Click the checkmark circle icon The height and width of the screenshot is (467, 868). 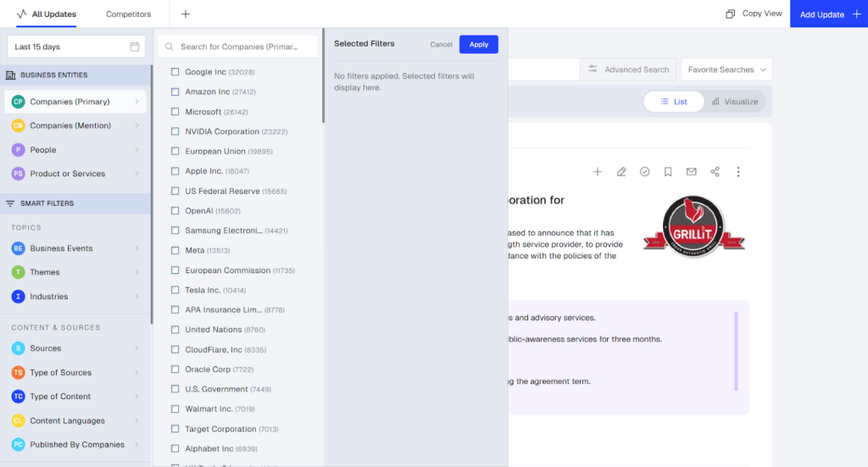click(x=644, y=172)
